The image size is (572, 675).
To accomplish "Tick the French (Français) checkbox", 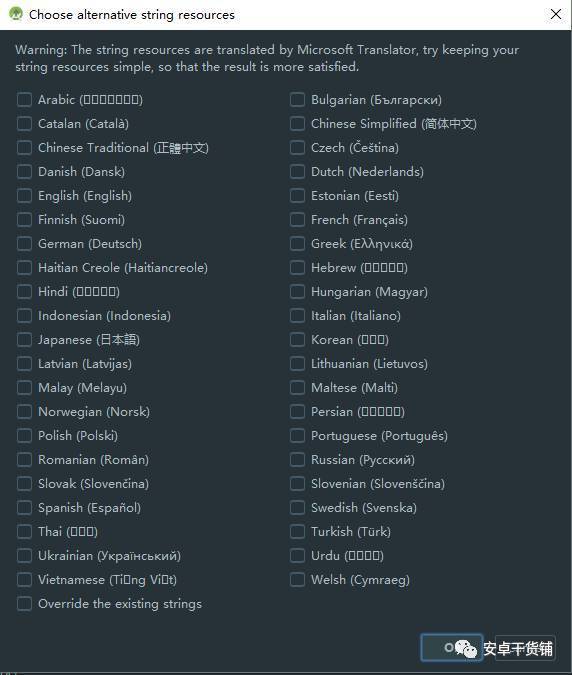I will (297, 220).
